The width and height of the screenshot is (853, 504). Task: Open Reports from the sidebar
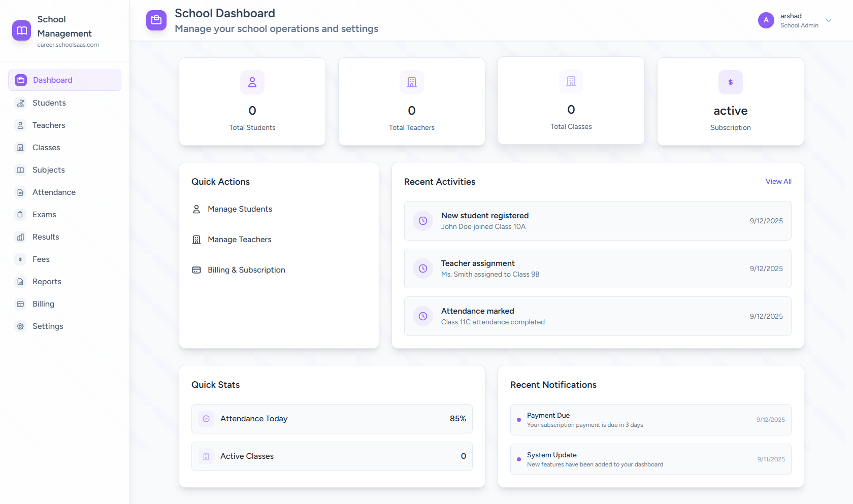[47, 282]
